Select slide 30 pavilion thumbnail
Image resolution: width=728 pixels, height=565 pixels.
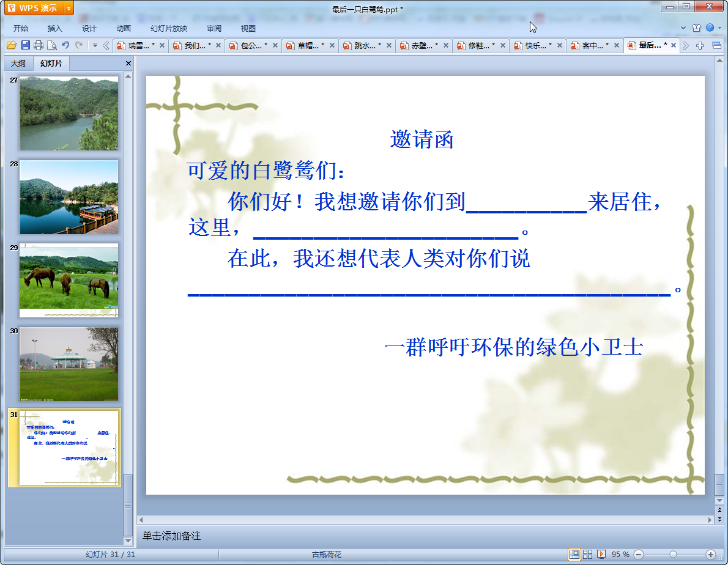coord(69,364)
